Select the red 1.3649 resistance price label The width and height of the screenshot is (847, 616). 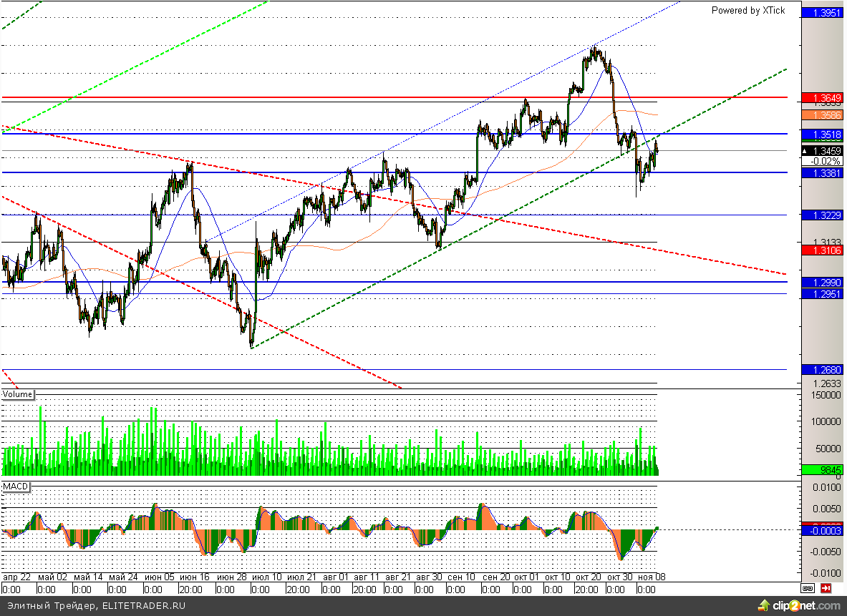[824, 97]
